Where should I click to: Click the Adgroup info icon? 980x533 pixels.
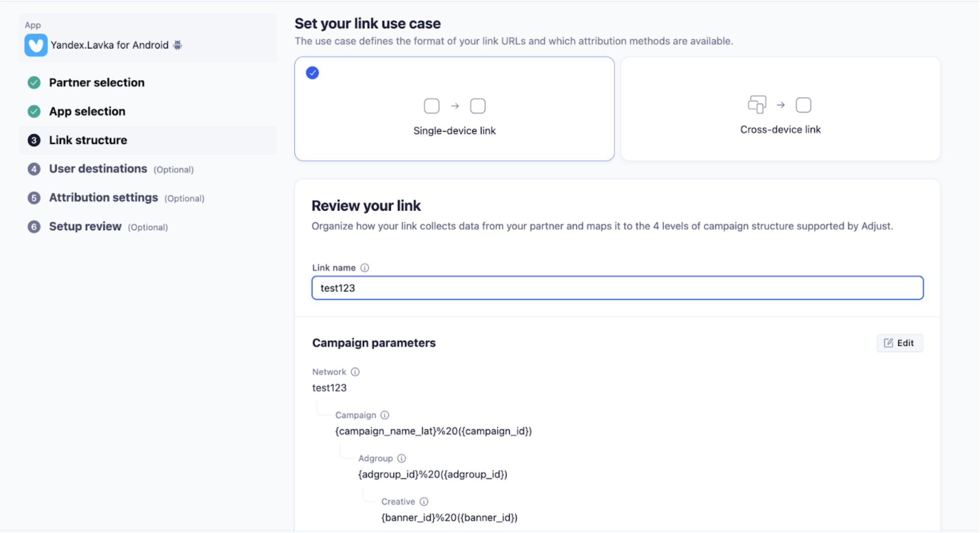tap(402, 458)
